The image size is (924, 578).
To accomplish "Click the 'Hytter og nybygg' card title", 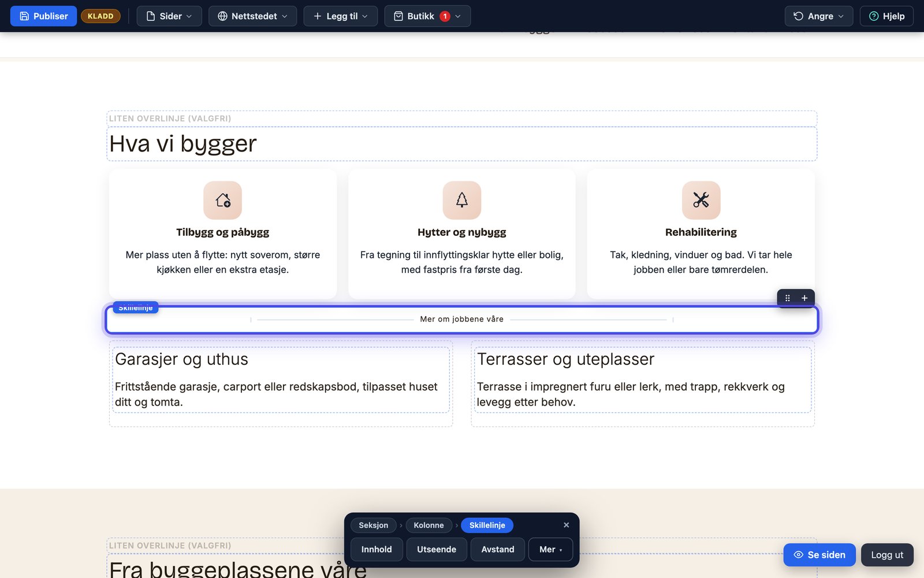I will pos(462,232).
